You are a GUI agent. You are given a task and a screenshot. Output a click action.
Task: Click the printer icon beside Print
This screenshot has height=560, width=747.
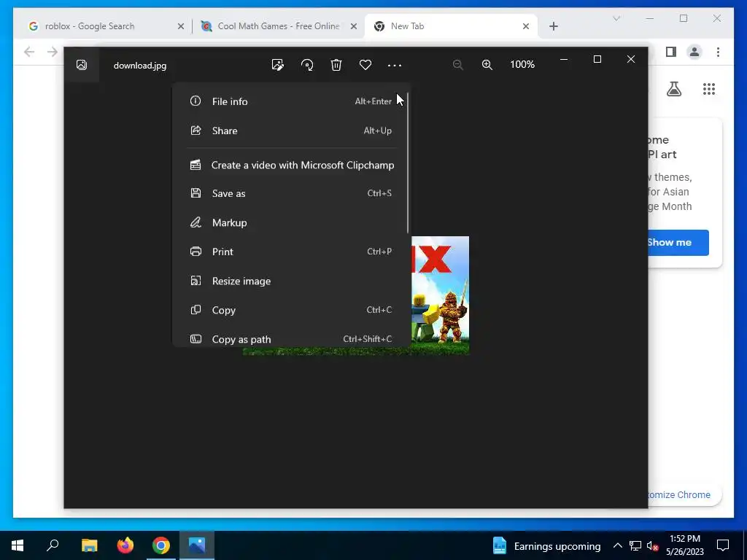[x=196, y=252]
